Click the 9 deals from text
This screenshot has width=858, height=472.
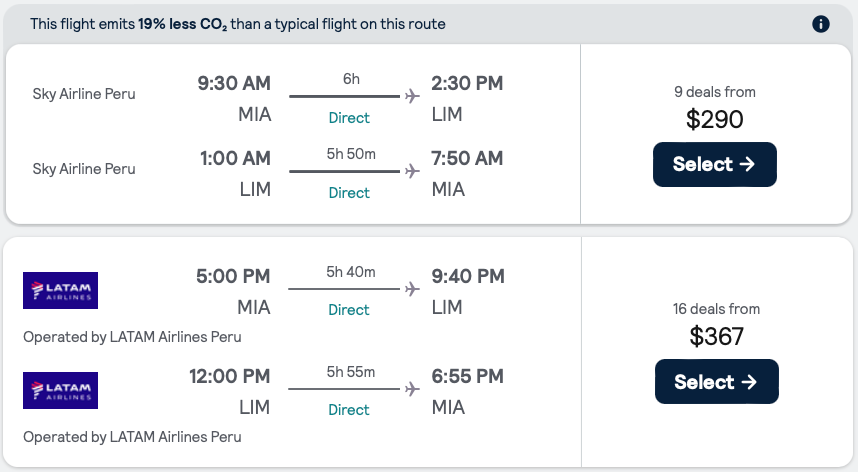714,92
